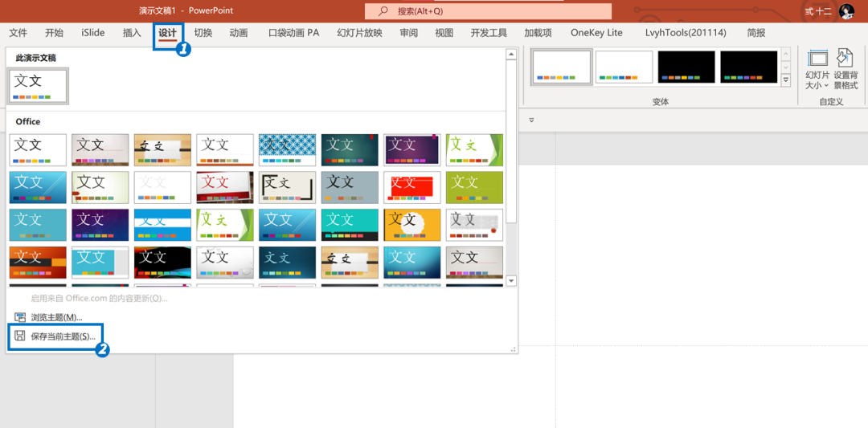Screen dimensions: 868x428
Task: Open the 切换 (Transitions) tab
Action: (x=203, y=33)
